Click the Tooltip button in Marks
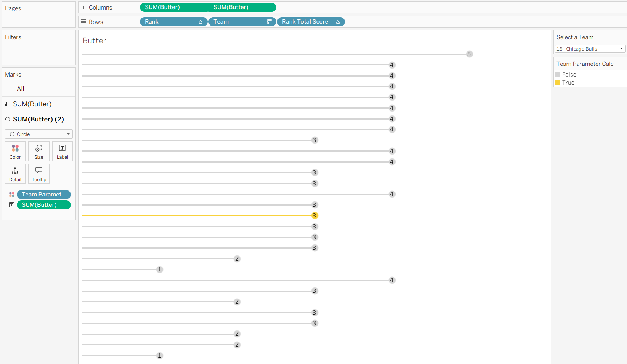 coord(39,174)
